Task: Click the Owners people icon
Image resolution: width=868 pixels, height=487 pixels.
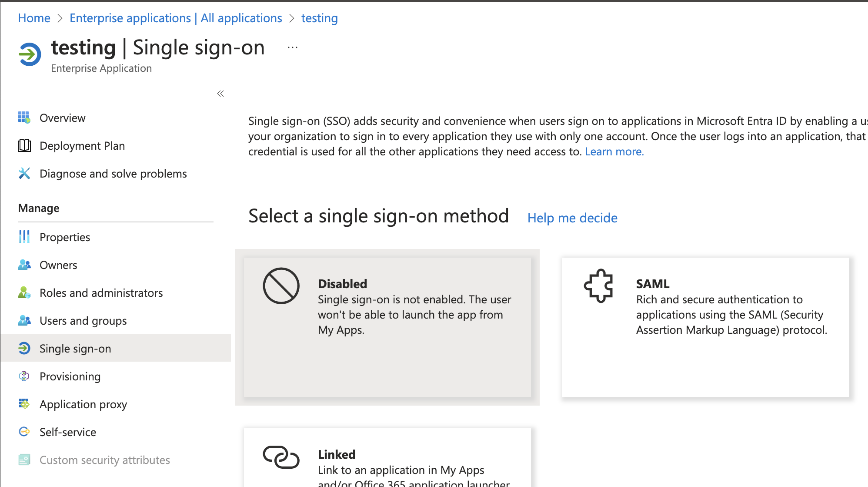Action: click(24, 265)
